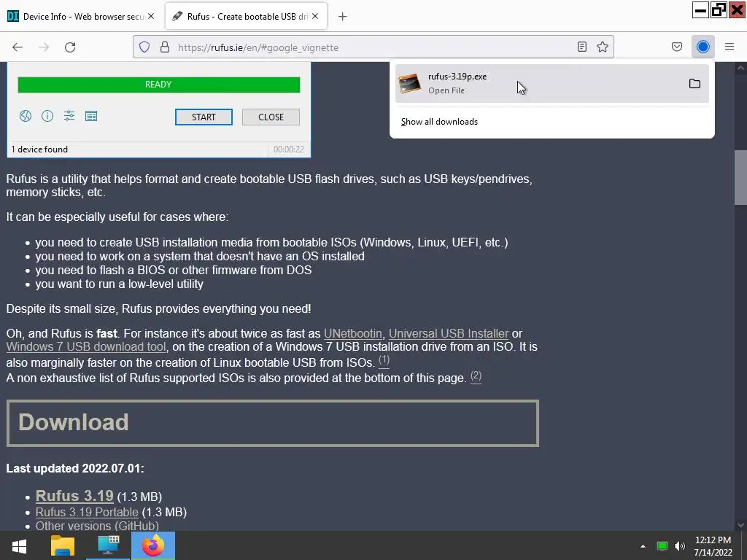Click Firefox taskbar icon
Image resolution: width=747 pixels, height=560 pixels.
[153, 545]
